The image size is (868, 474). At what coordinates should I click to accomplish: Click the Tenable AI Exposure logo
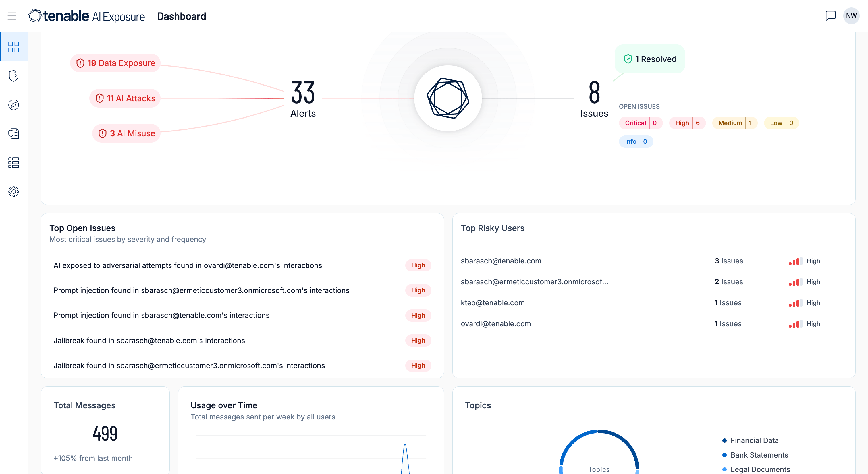point(86,16)
